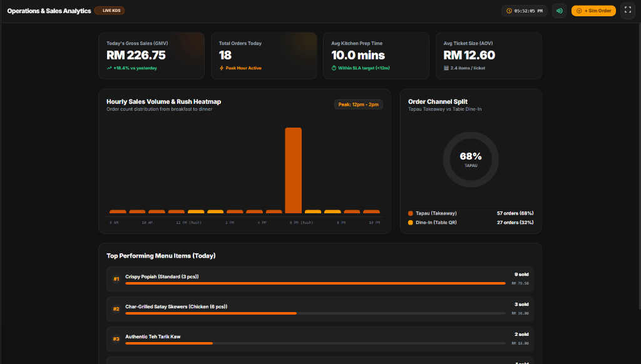Click the Today's Gross Sales (GMV) label
The width and height of the screenshot is (641, 364).
point(137,43)
